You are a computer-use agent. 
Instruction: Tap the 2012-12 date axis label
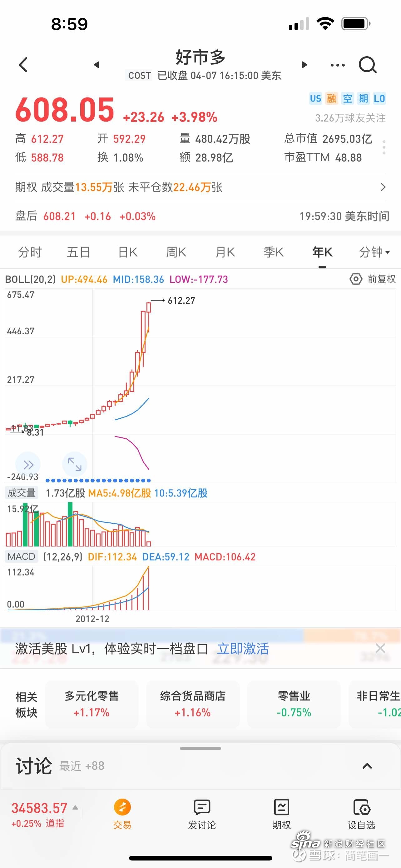point(92,619)
